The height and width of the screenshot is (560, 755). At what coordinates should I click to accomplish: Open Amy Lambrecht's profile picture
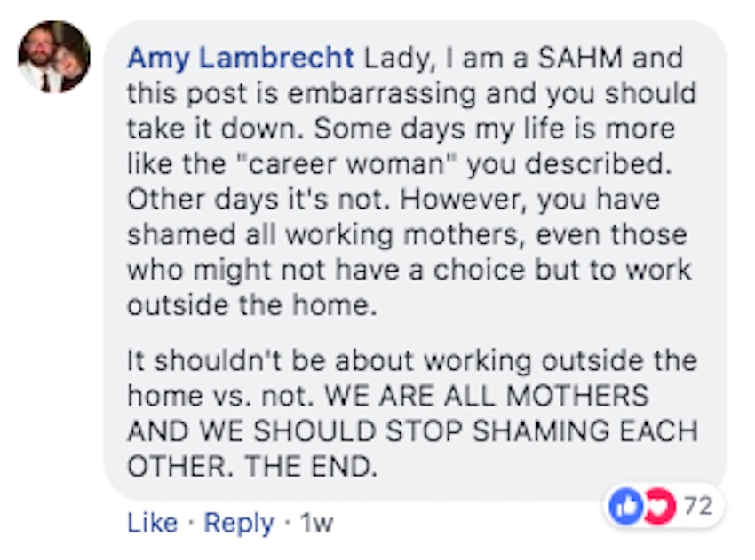pos(54,57)
